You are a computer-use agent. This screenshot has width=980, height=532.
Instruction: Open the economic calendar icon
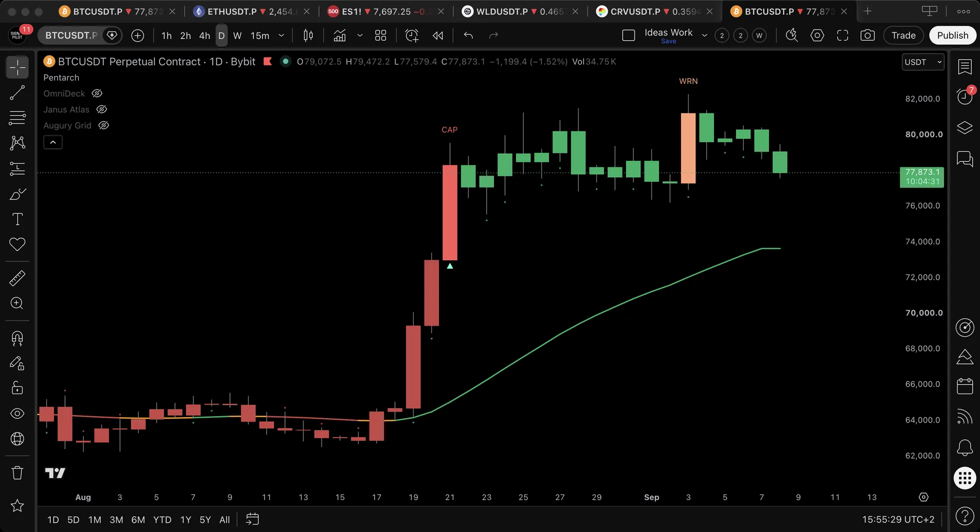[964, 386]
